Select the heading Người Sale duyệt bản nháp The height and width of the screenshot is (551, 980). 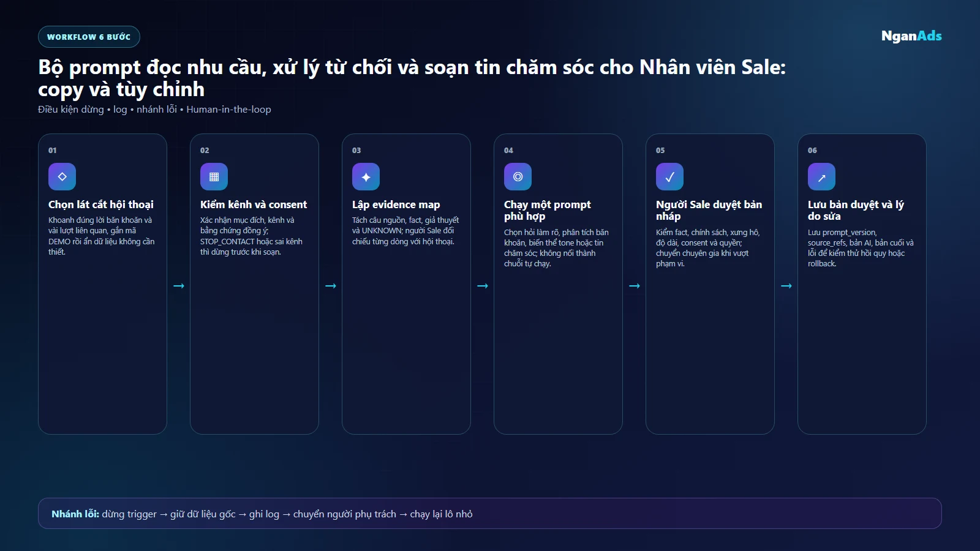tap(709, 210)
